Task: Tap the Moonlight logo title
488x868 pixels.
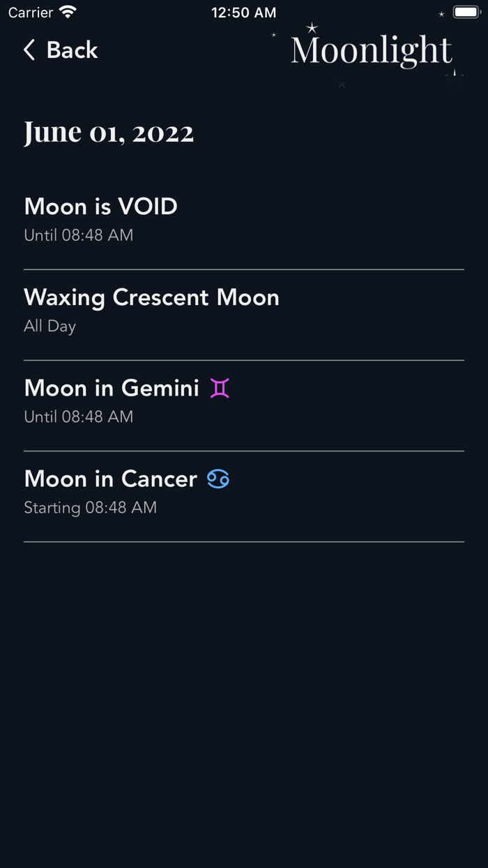Action: (372, 50)
